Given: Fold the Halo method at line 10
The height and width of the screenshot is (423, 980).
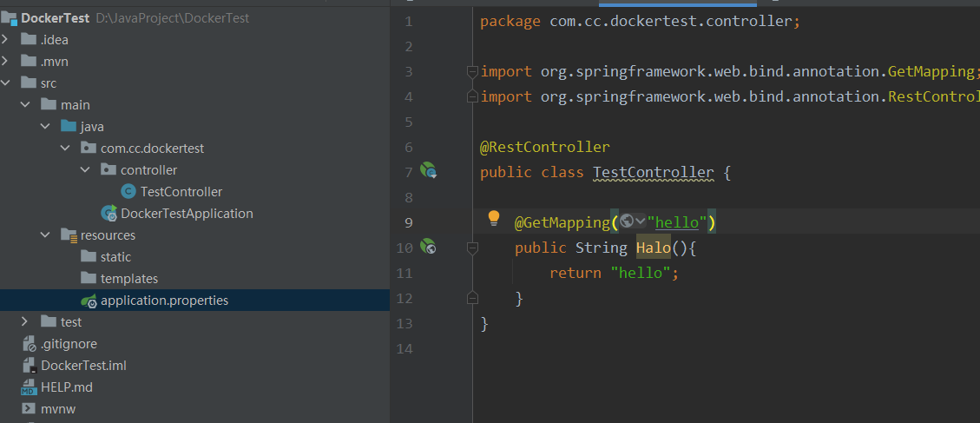Looking at the screenshot, I should tap(472, 248).
